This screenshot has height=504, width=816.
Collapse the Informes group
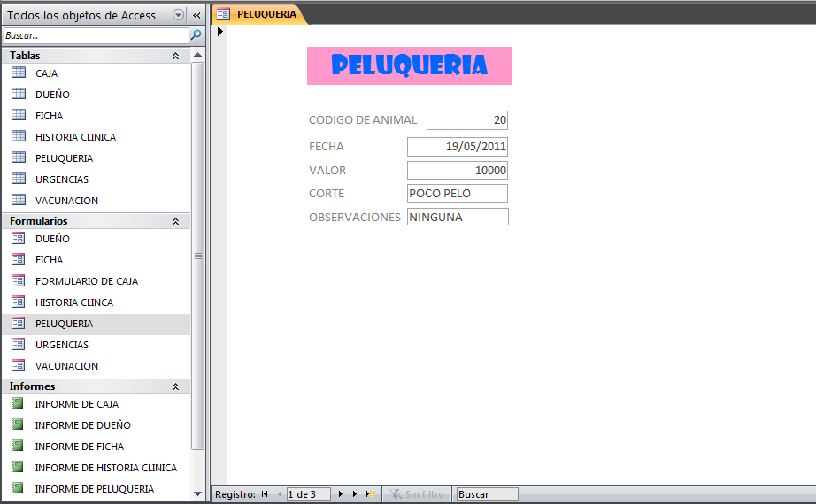175,386
